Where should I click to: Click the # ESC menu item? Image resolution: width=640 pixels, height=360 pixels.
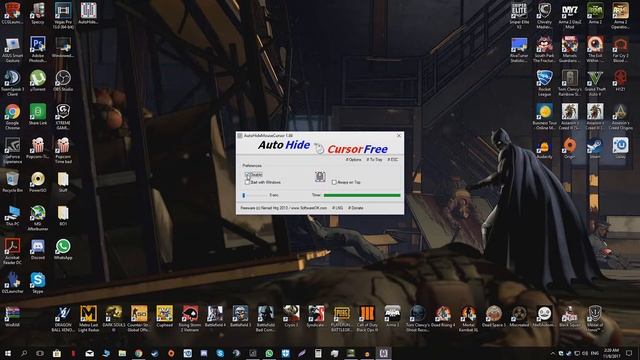click(392, 160)
